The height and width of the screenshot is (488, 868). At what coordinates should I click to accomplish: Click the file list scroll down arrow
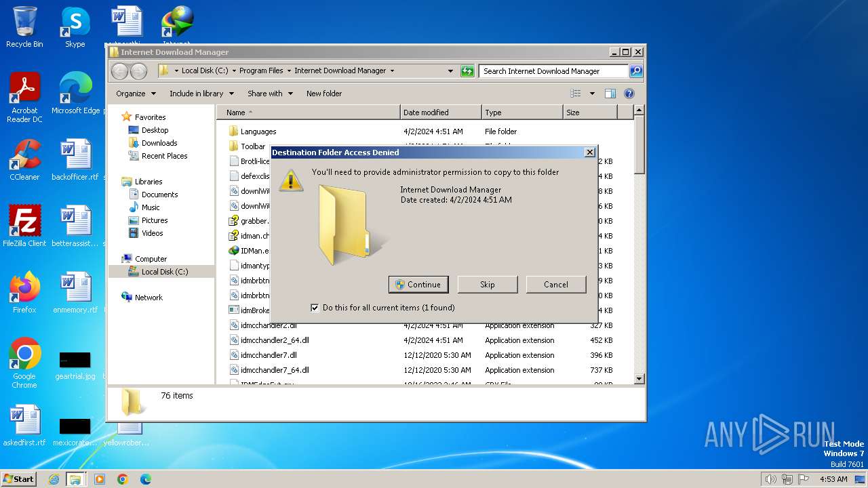(639, 379)
